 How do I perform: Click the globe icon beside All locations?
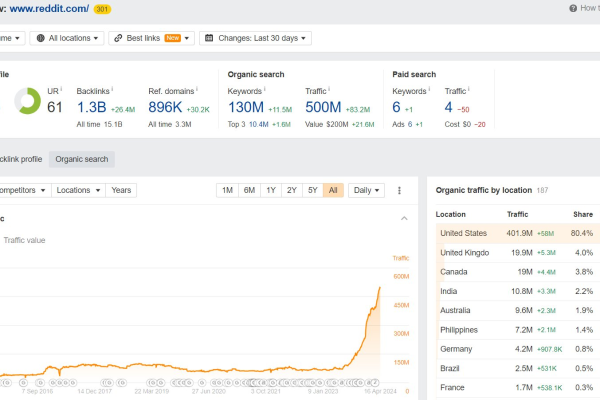coord(41,38)
